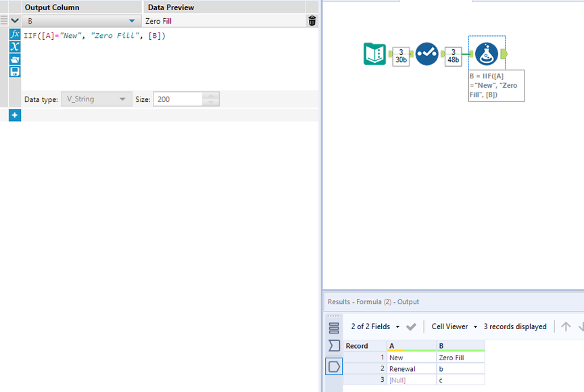The width and height of the screenshot is (584, 392).
Task: Click the up arrow in the results toolbar
Action: tap(566, 326)
